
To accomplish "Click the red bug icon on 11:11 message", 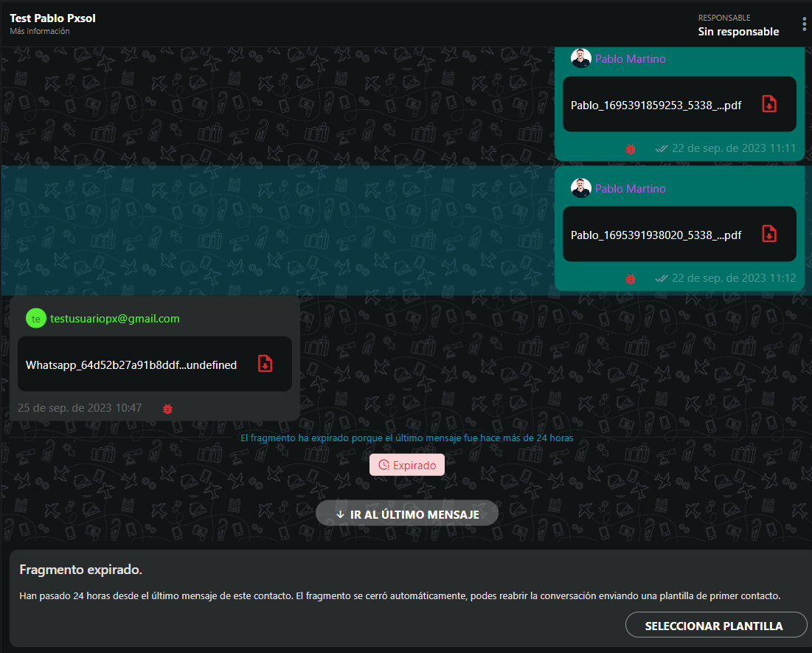I will pos(630,149).
